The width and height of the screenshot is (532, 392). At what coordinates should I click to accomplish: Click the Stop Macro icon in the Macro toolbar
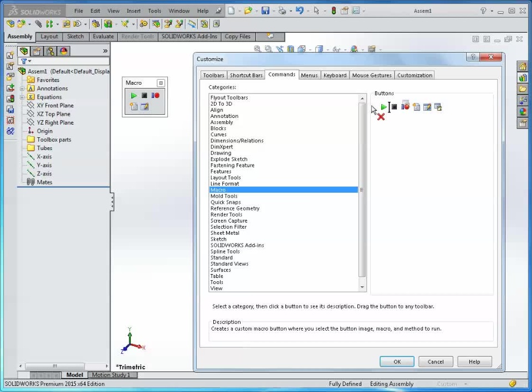(x=144, y=96)
